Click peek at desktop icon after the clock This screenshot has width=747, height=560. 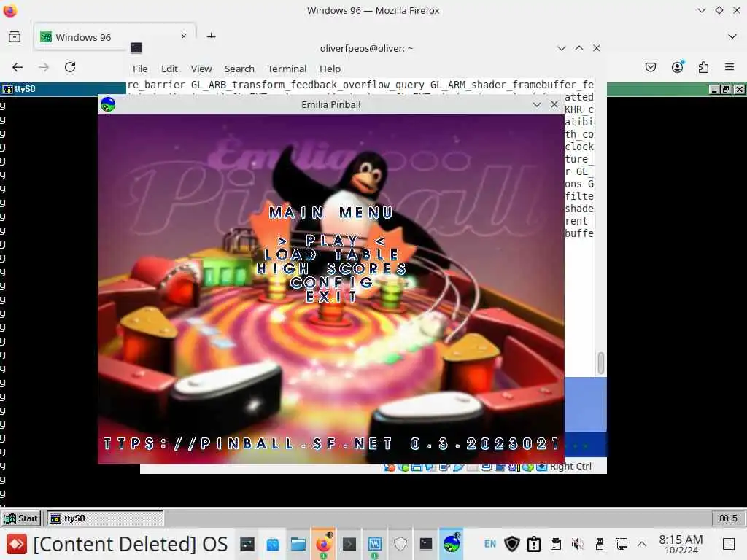(x=729, y=544)
